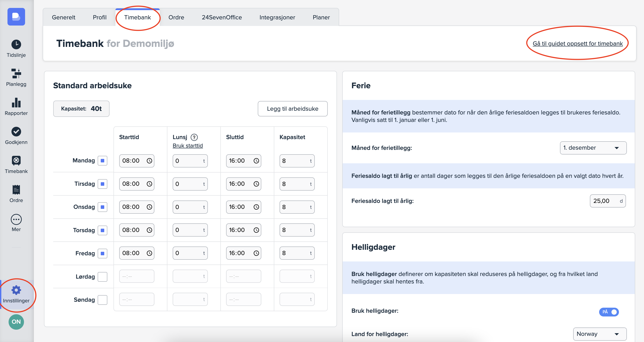Open the Godkjenn checkmark icon
Viewport: 644px width, 342px height.
click(16, 132)
